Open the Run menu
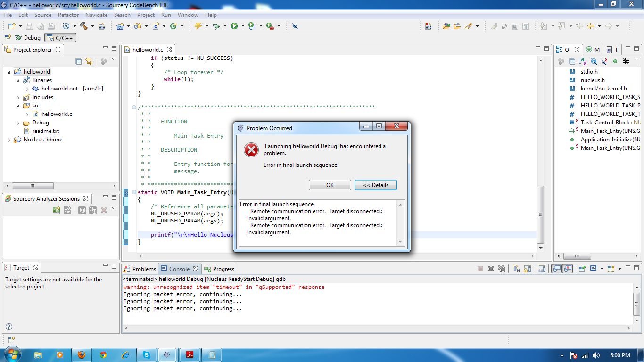This screenshot has width=644, height=362. [166, 15]
